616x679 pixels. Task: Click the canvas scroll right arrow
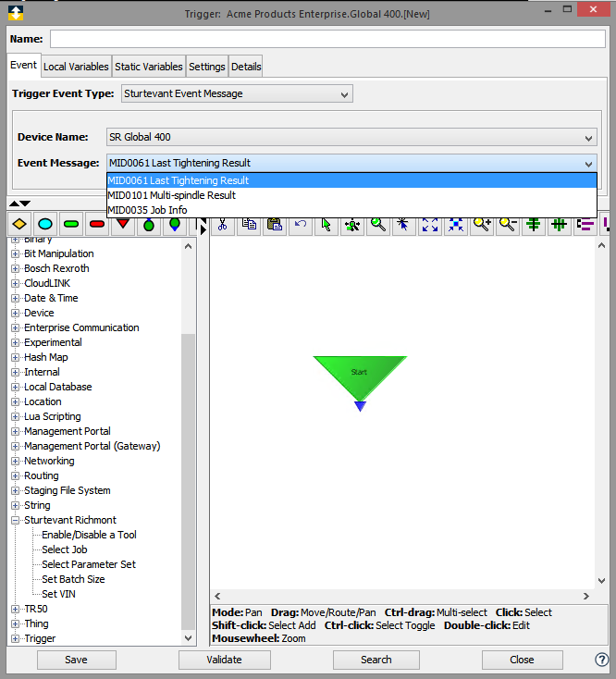click(586, 597)
